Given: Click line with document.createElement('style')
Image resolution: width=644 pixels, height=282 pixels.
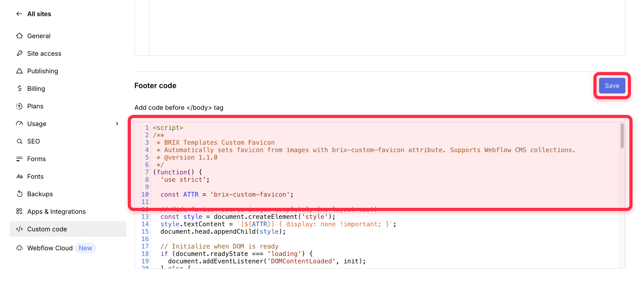Looking at the screenshot, I should [248, 217].
